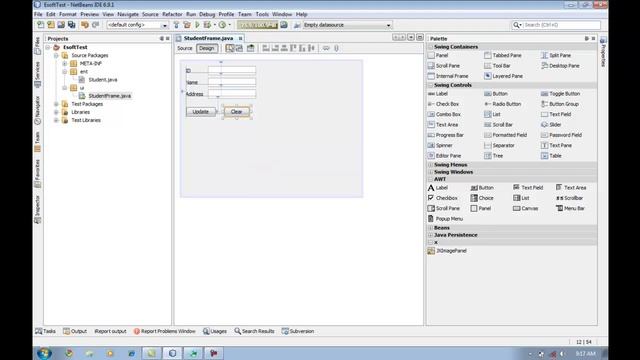Open Student.java in project tree
The image size is (640, 360).
[x=102, y=80]
